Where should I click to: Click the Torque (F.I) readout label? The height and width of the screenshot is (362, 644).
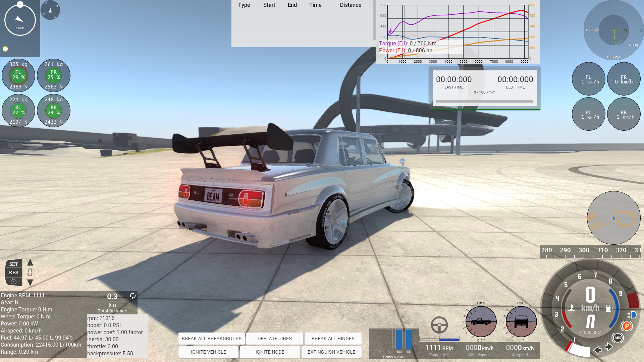(408, 43)
